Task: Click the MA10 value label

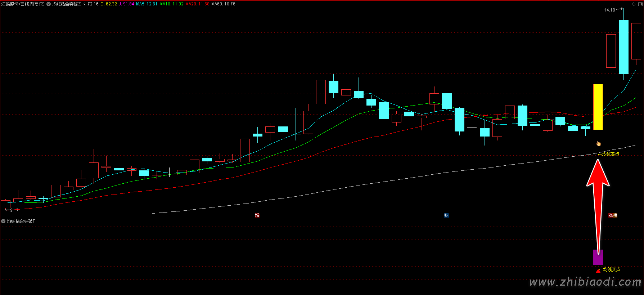Action: [x=171, y=4]
